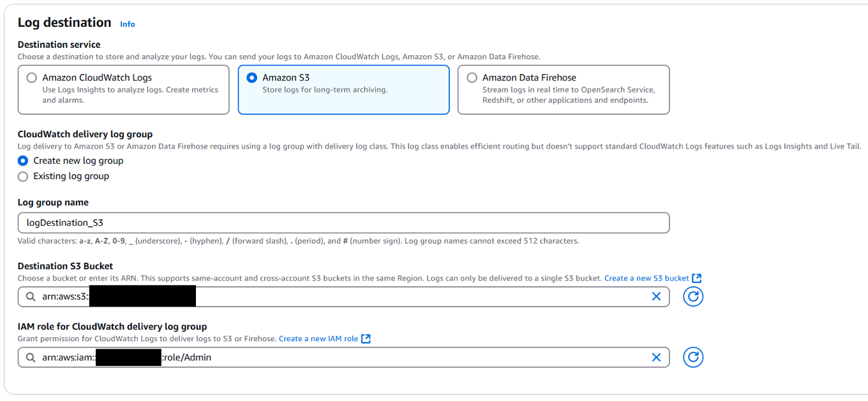
Task: Click external link icon beside Create new IAM role
Action: (366, 339)
